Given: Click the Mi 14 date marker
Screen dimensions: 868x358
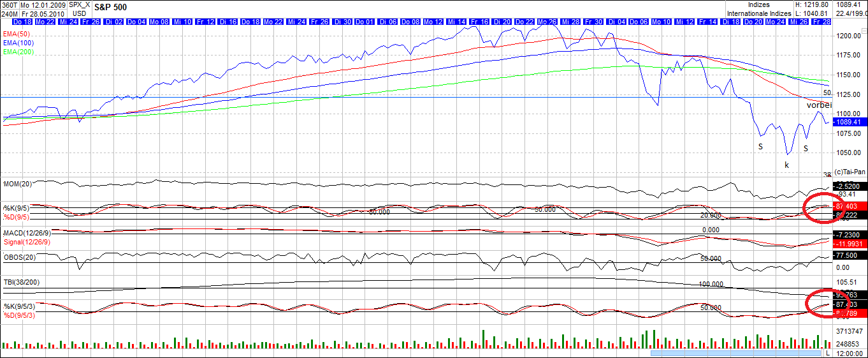Looking at the screenshot, I should point(457,22).
